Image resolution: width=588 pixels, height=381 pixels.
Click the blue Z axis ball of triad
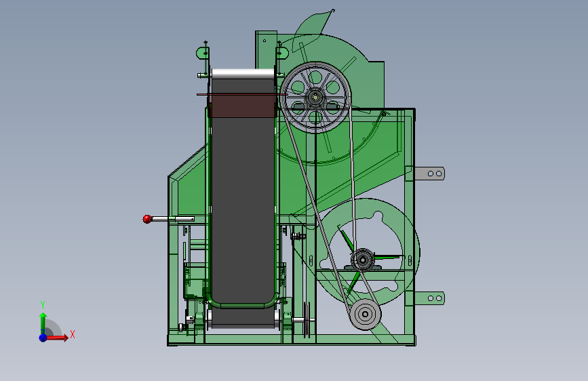coord(43,338)
